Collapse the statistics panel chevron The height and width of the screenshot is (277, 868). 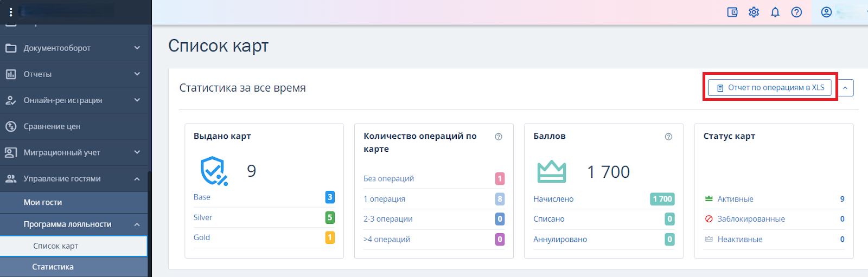pyautogui.click(x=845, y=88)
